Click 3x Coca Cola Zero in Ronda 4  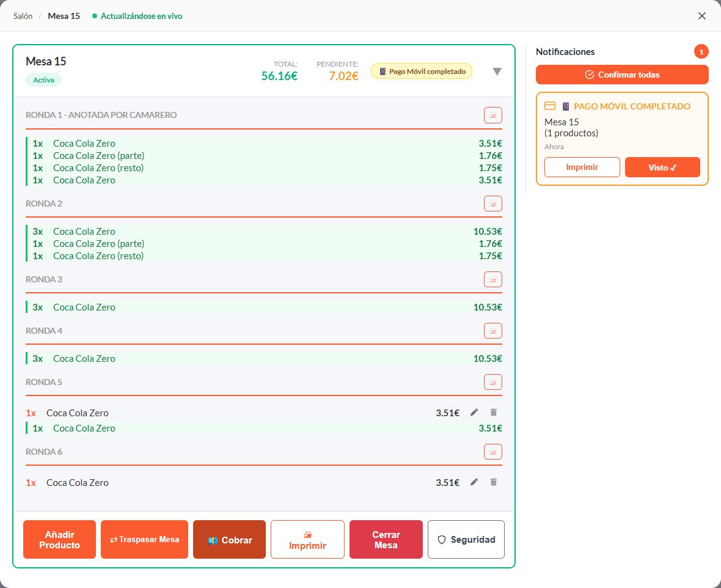click(264, 358)
